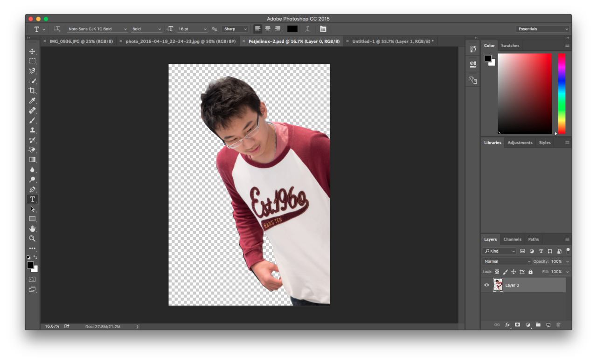Lock transparent pixels

496,272
